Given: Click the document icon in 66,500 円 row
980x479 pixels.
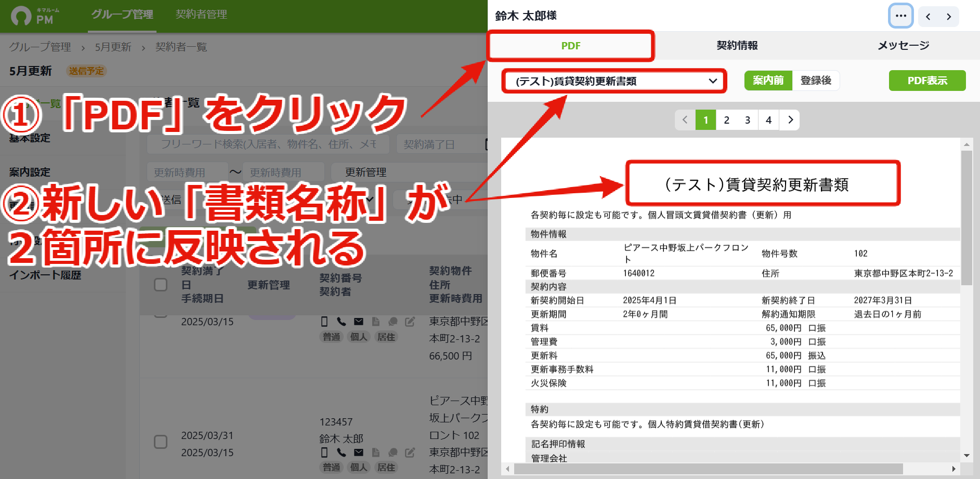Looking at the screenshot, I should (x=376, y=322).
